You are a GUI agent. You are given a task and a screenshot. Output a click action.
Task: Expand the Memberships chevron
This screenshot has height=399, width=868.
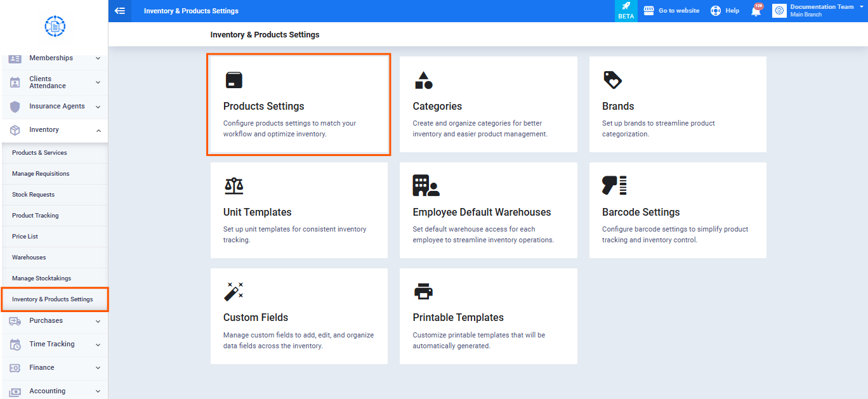(x=98, y=58)
